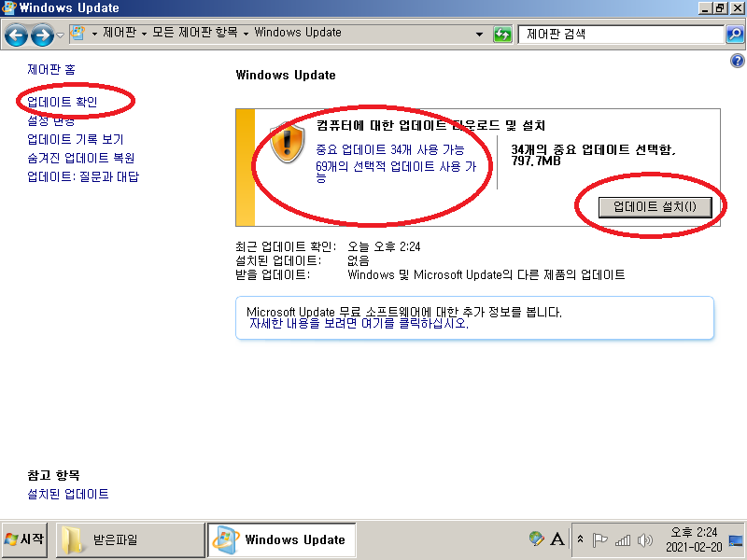Screen dimensions: 747x560
Task: Expand the arrow after 모든 제어판 항목
Action: pyautogui.click(x=246, y=34)
